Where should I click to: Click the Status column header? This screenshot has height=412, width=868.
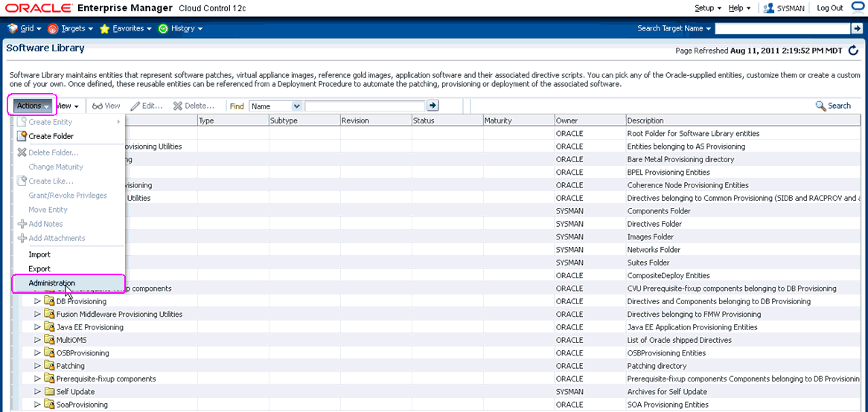click(447, 120)
